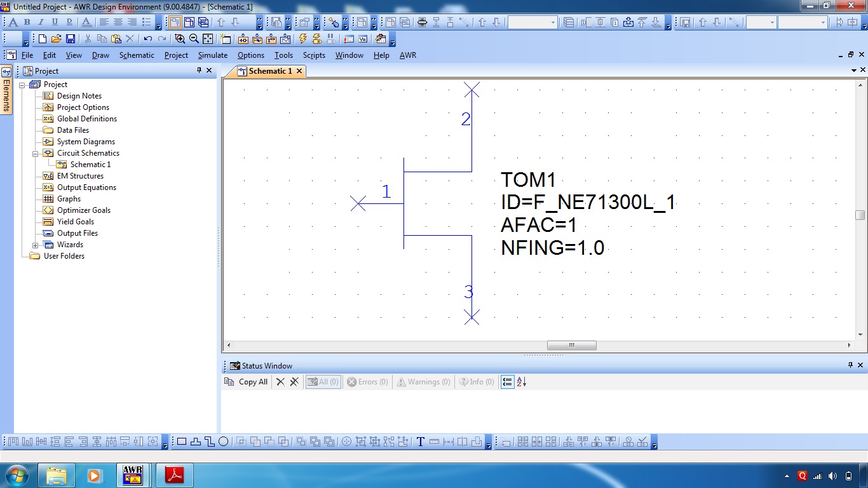
Task: Click the horizontal scrollbar right arrow
Action: click(850, 346)
